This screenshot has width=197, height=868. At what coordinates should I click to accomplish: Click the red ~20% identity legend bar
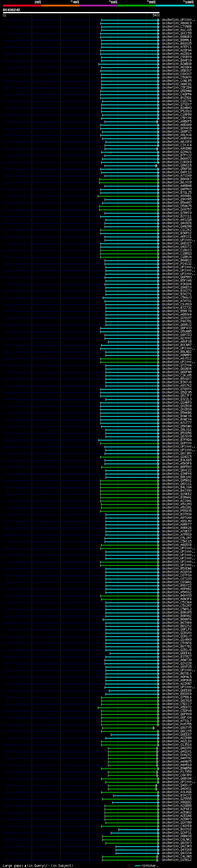tap(22, 6)
